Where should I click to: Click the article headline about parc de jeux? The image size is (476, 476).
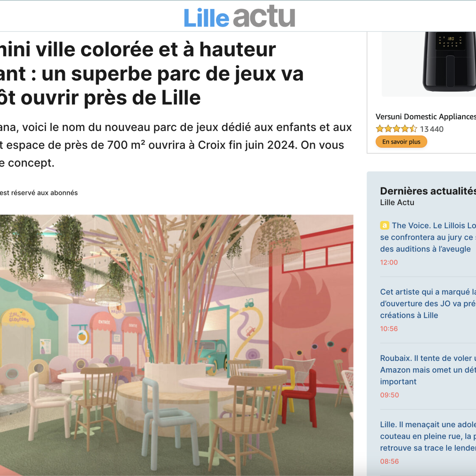click(x=152, y=74)
